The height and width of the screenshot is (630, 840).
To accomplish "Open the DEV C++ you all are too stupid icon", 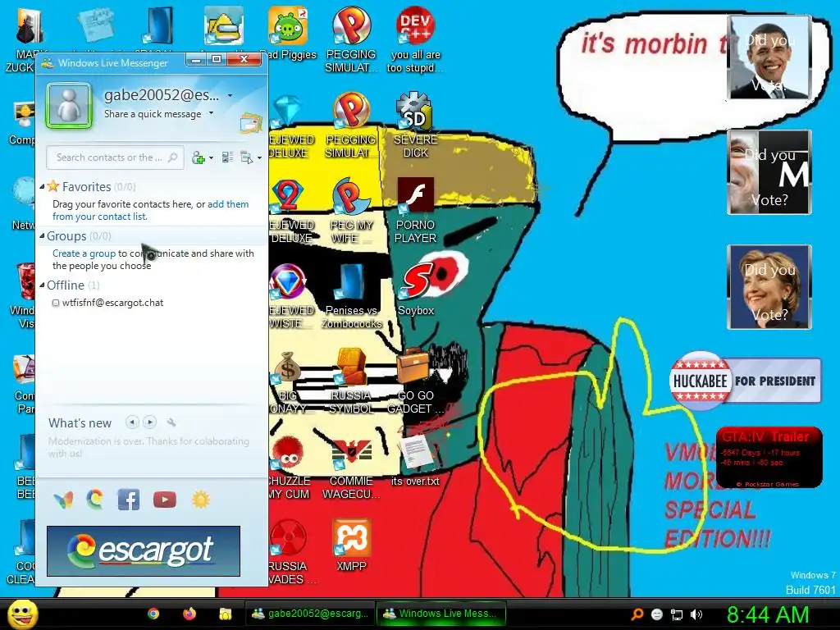I will click(416, 40).
